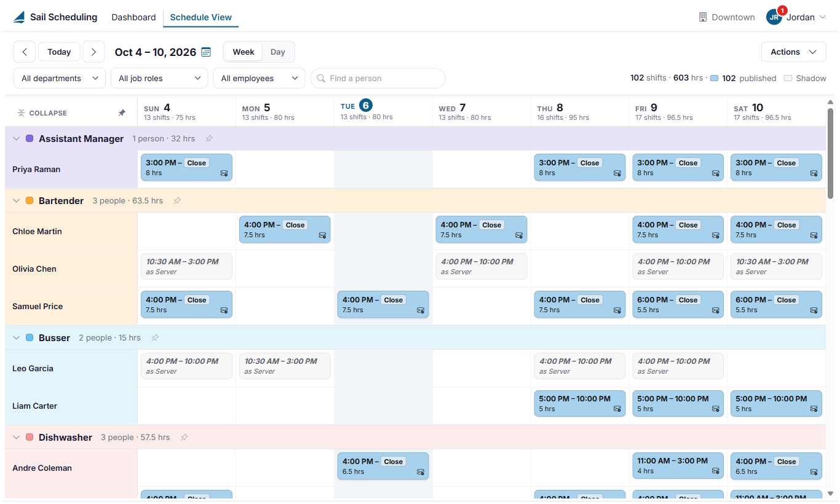Click envelope icon on Liam Carter's Thursday shift

(617, 409)
